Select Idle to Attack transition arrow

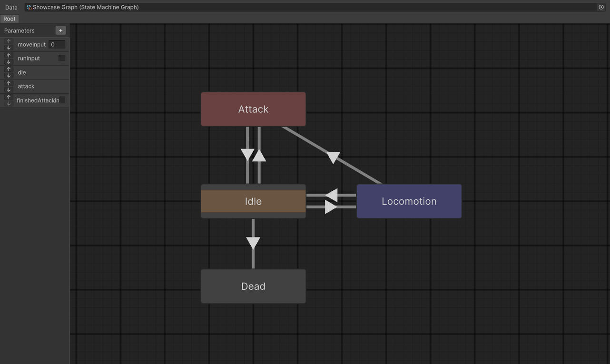coord(259,155)
